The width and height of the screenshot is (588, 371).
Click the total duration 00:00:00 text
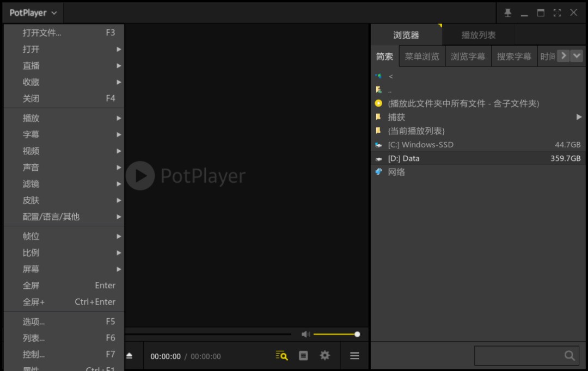tap(205, 356)
